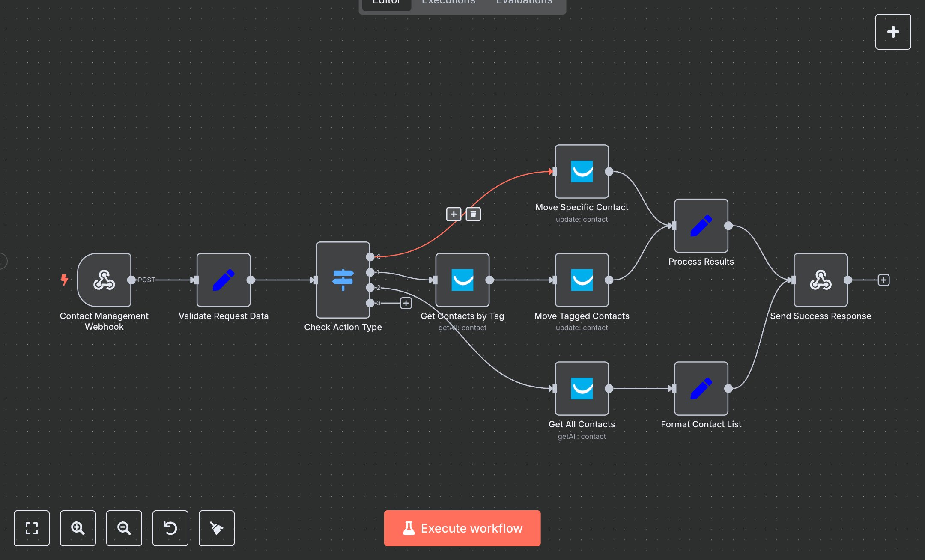The height and width of the screenshot is (560, 925).
Task: Open the Send Success Response node
Action: point(820,280)
